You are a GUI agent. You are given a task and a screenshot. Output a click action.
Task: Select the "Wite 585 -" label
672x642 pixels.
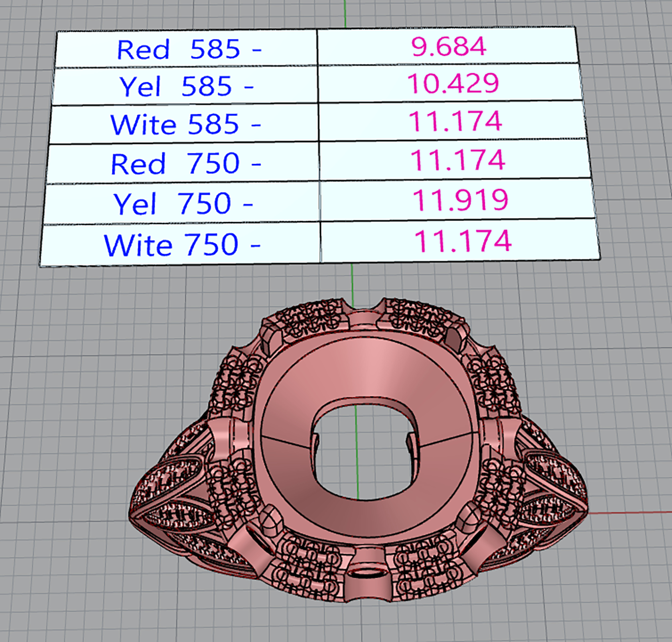click(x=185, y=124)
